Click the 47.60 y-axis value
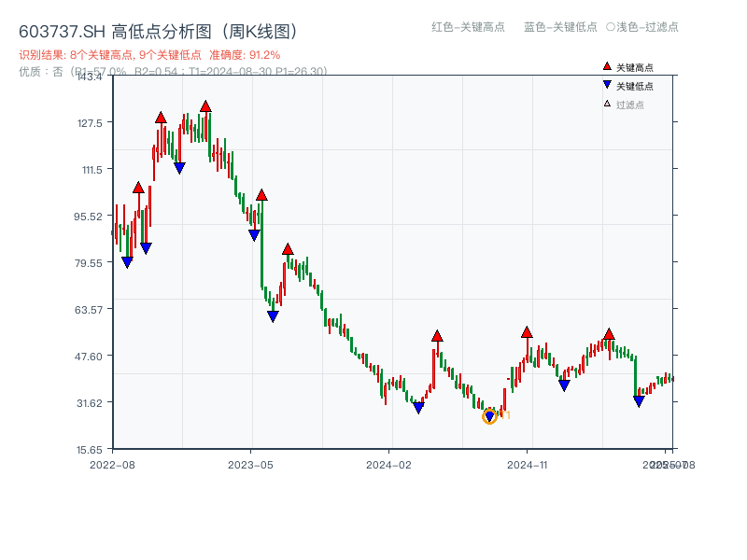Screen dimensions: 747x560 (88, 357)
